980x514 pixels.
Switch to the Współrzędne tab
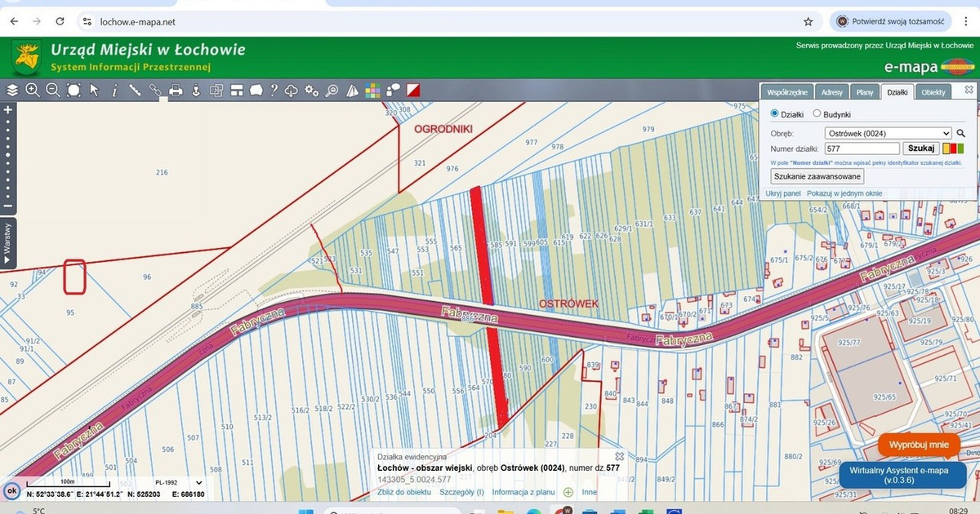tap(788, 92)
